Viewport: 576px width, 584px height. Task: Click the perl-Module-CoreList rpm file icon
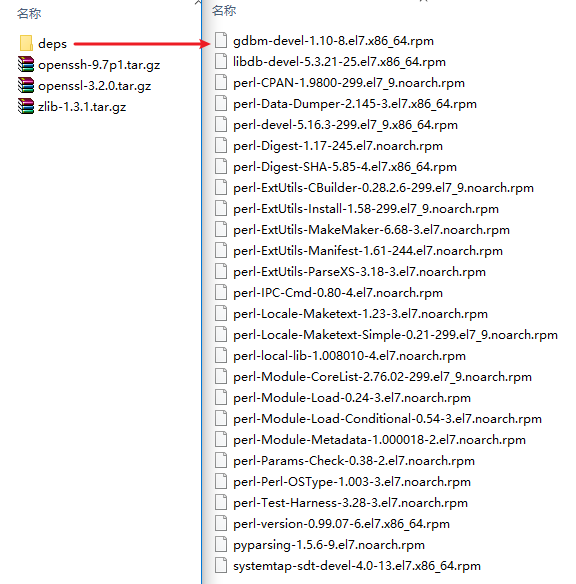(221, 376)
